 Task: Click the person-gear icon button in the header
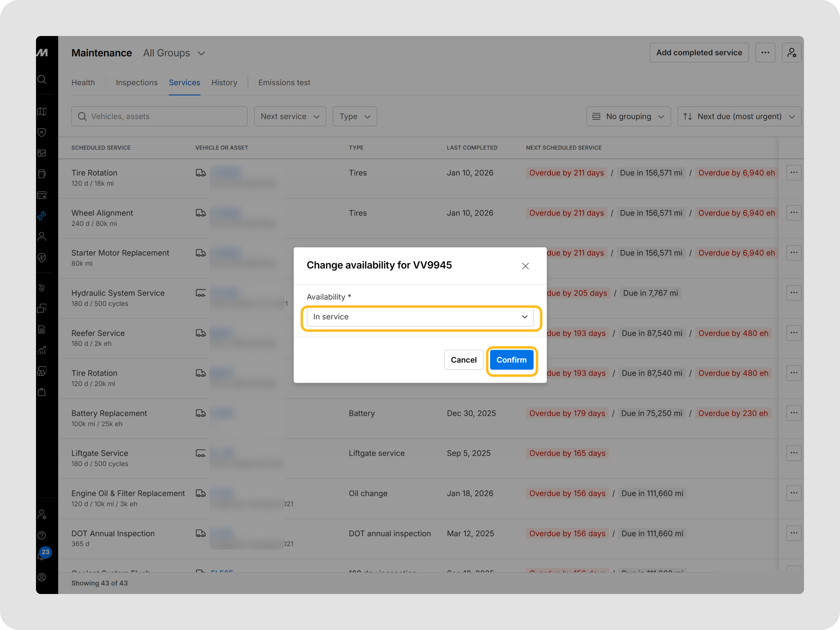[x=791, y=52]
